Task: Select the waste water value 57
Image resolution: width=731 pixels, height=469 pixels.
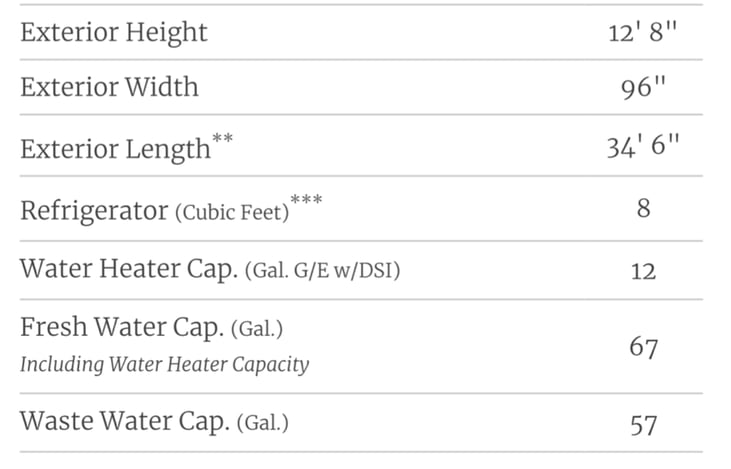Action: point(643,425)
